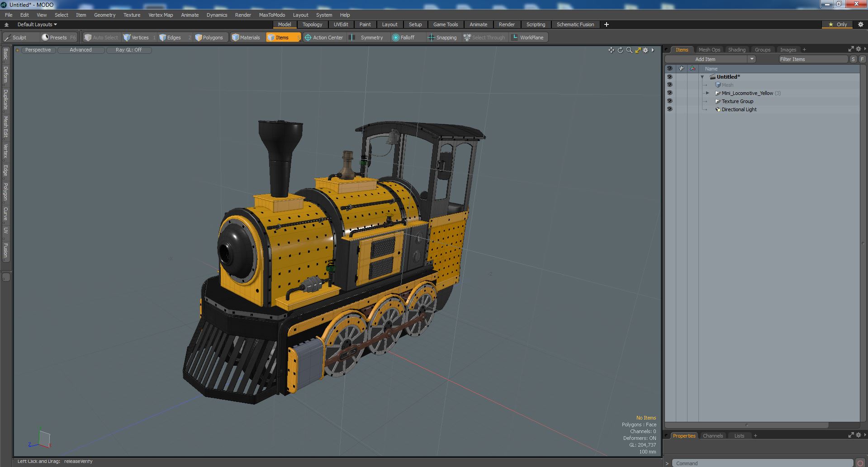This screenshot has width=868, height=467.
Task: Click the Command input field
Action: [763, 463]
